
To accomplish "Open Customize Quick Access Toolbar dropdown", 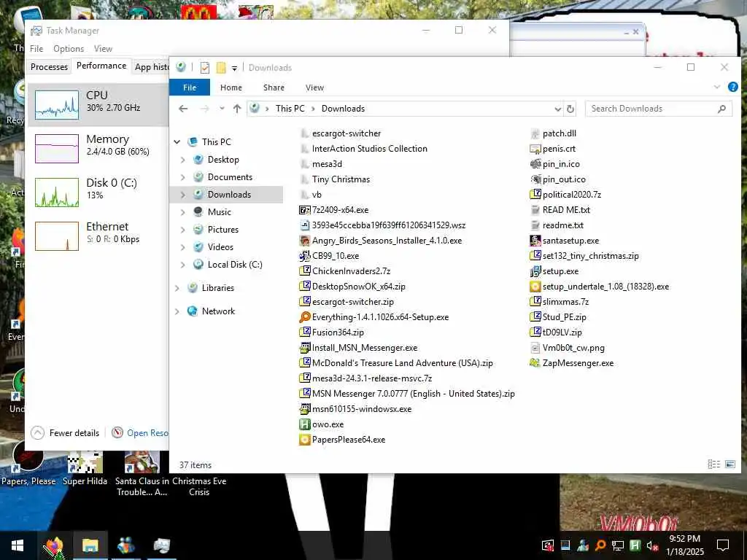I will [234, 68].
